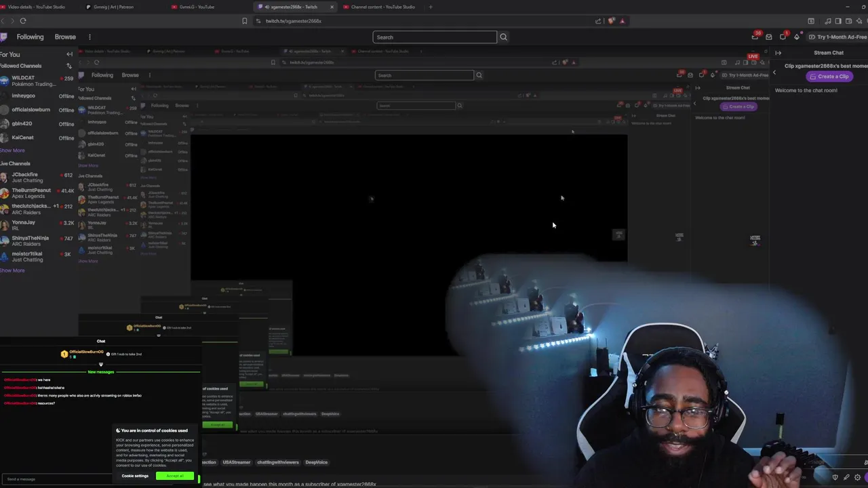Click the purple Create a Clip button
Screen dimensions: 868x488
coord(829,77)
